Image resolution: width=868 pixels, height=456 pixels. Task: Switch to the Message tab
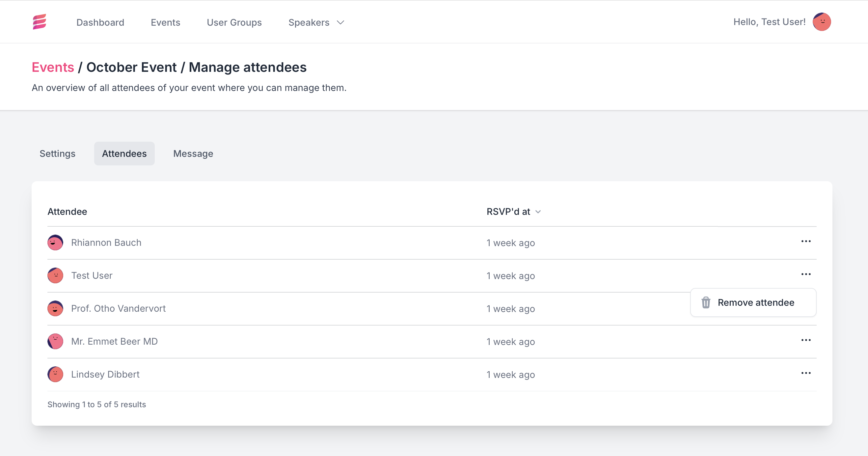193,154
